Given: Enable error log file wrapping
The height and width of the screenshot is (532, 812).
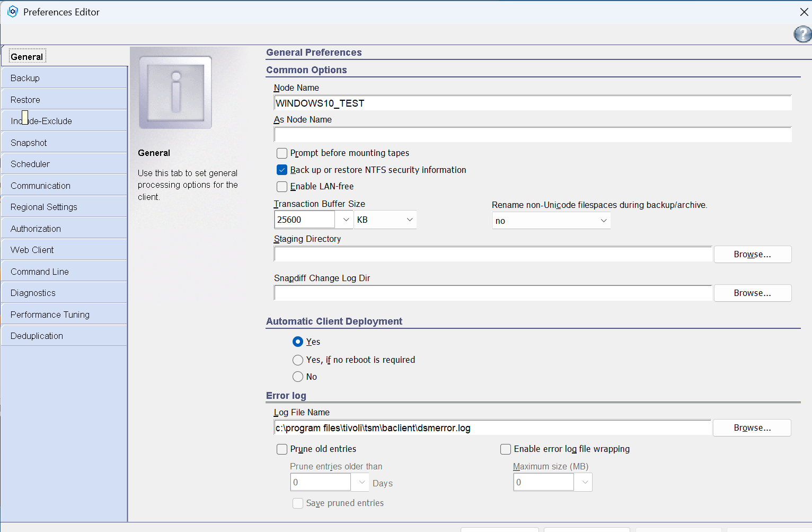Looking at the screenshot, I should pyautogui.click(x=506, y=449).
